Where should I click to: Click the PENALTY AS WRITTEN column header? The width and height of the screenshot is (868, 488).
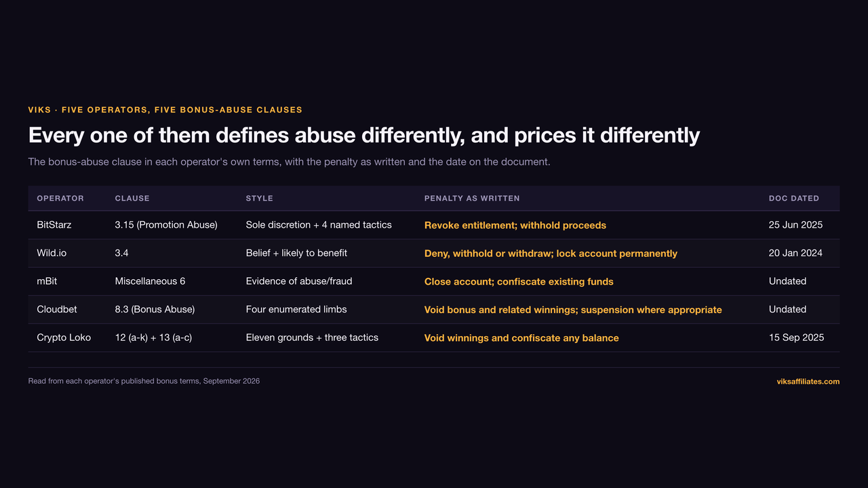[472, 199]
